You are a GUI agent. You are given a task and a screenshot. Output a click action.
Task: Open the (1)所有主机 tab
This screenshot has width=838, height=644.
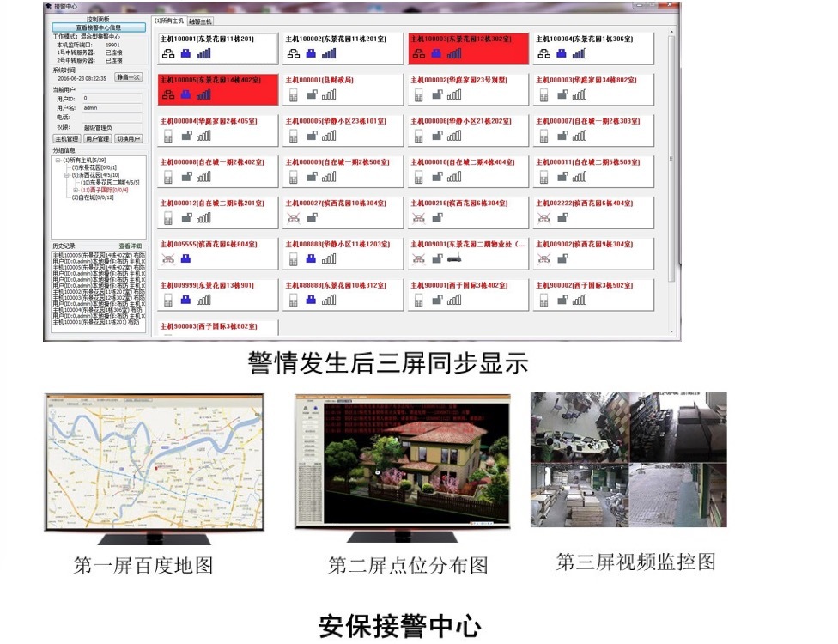[168, 21]
